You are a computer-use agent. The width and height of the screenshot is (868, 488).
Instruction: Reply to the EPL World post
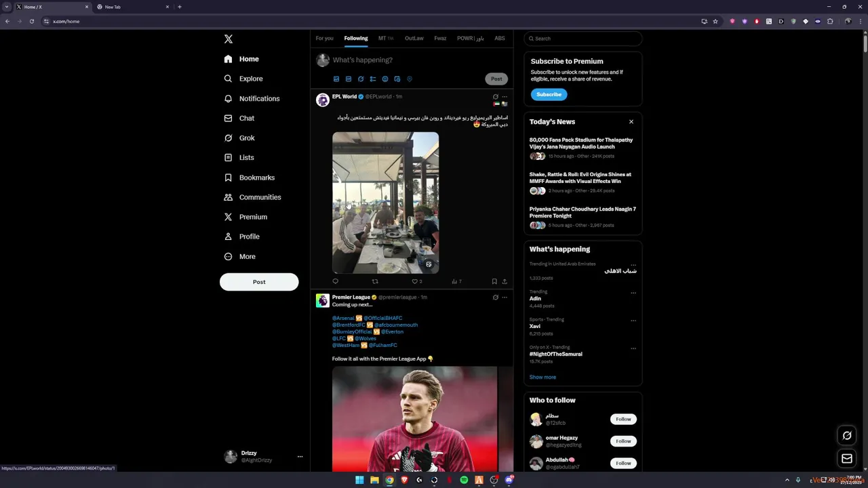335,281
